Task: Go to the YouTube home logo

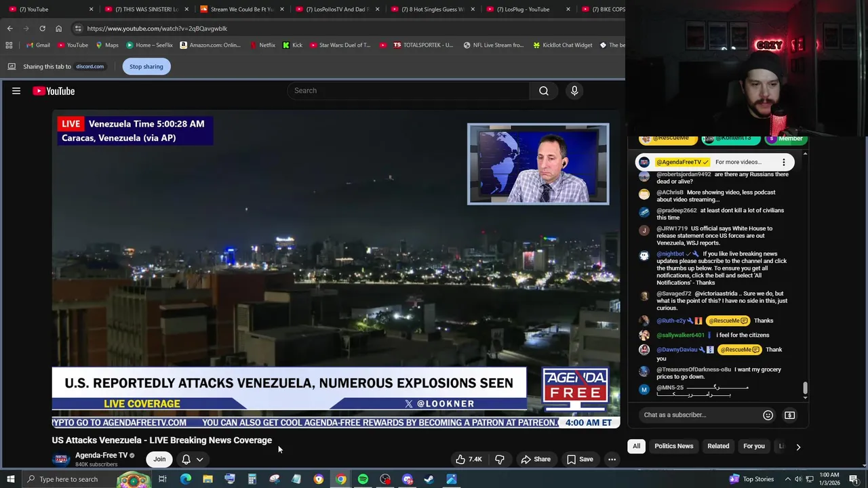Action: tap(54, 91)
